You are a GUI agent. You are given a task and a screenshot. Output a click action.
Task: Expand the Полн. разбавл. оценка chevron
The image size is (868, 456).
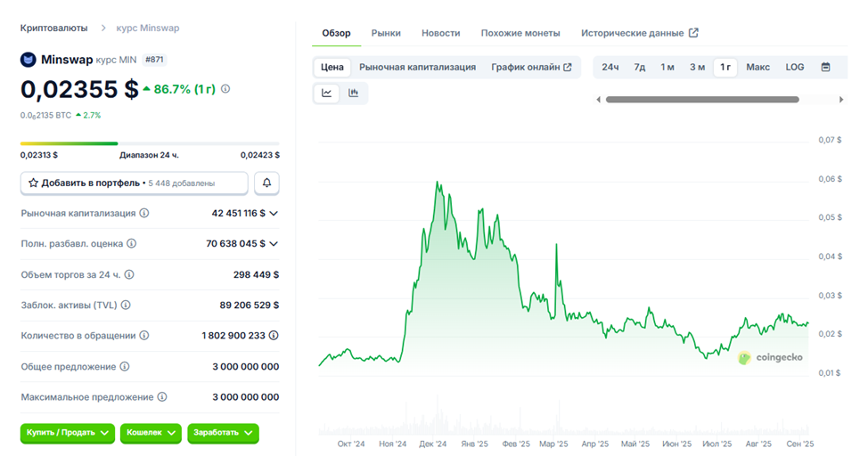[x=274, y=244]
